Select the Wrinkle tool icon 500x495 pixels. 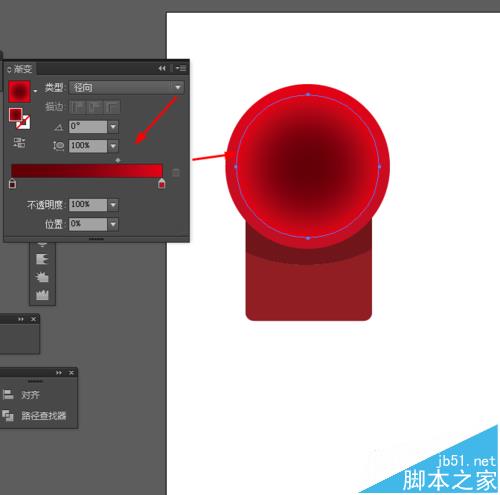[42, 295]
